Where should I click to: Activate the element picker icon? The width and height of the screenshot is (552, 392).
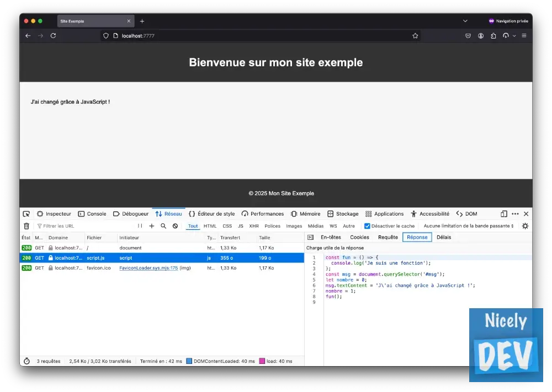(x=26, y=214)
